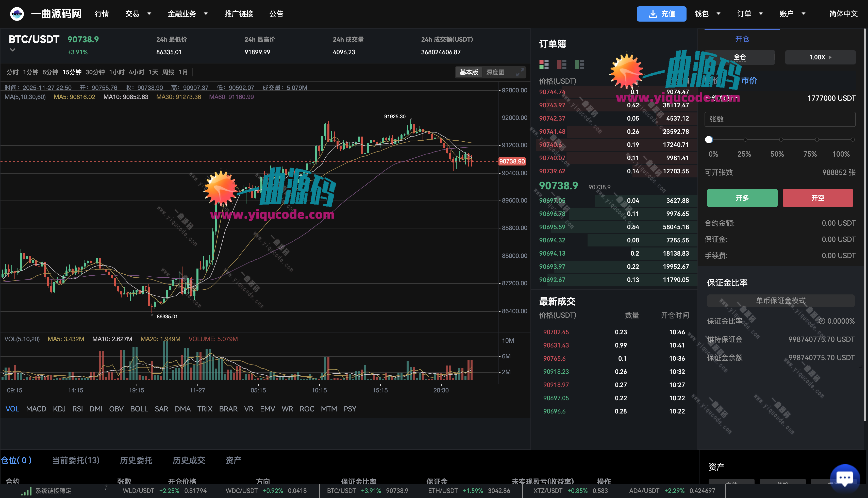Expand the BTC/USDT pair selector chevron
868x498 pixels.
tap(13, 50)
